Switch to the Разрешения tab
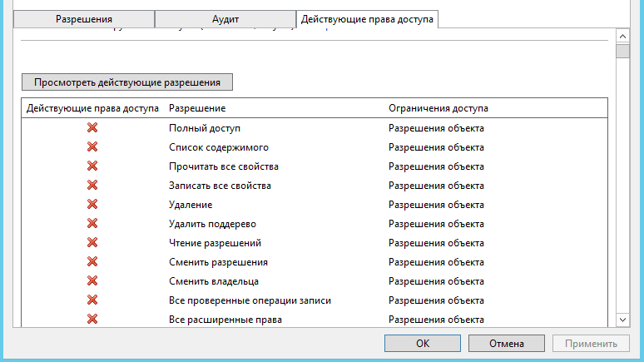Screen dimensions: 644x362 point(84,19)
